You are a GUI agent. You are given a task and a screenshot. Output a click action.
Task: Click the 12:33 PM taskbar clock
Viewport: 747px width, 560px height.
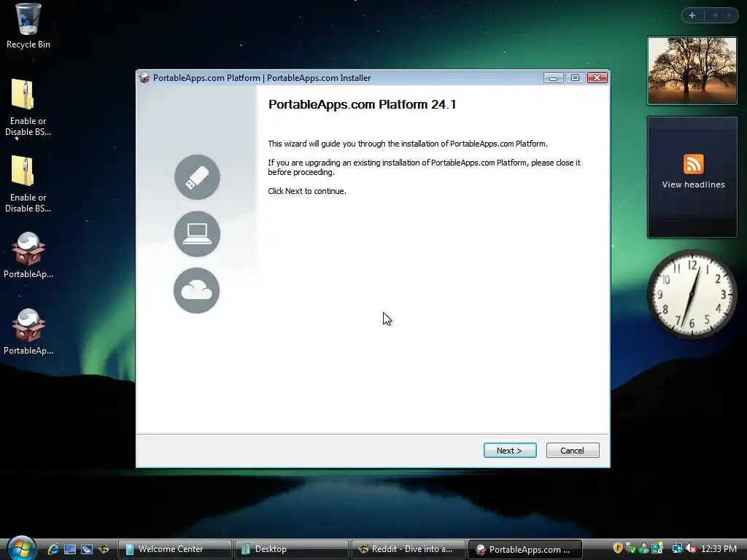(719, 549)
